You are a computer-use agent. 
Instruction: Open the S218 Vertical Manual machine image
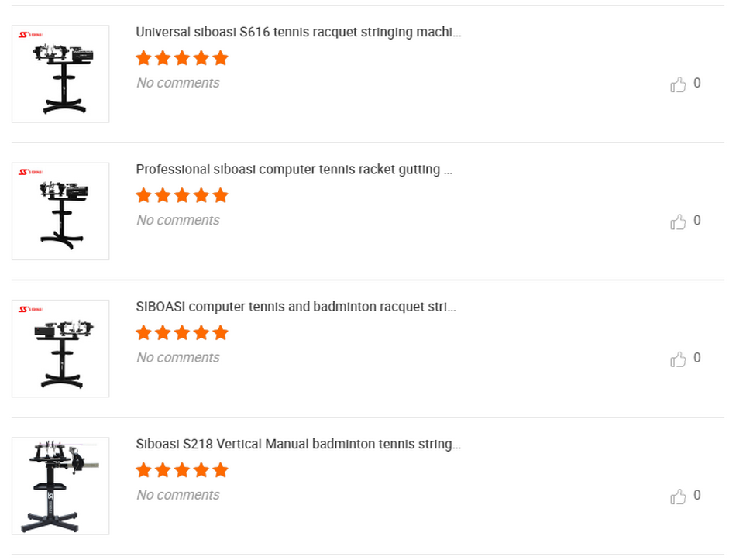pos(60,486)
